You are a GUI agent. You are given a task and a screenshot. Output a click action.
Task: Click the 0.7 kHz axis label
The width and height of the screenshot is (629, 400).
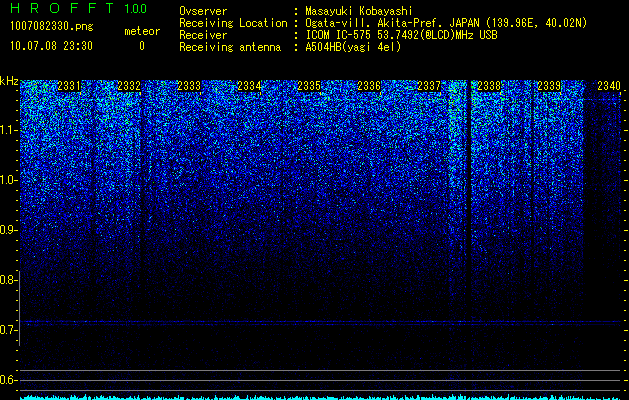point(9,330)
